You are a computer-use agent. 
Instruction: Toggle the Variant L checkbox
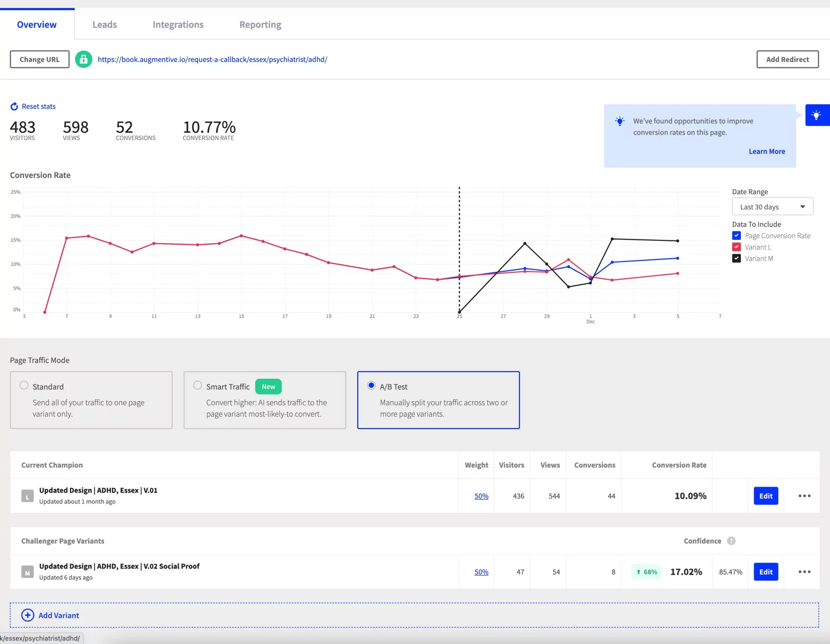tap(737, 247)
